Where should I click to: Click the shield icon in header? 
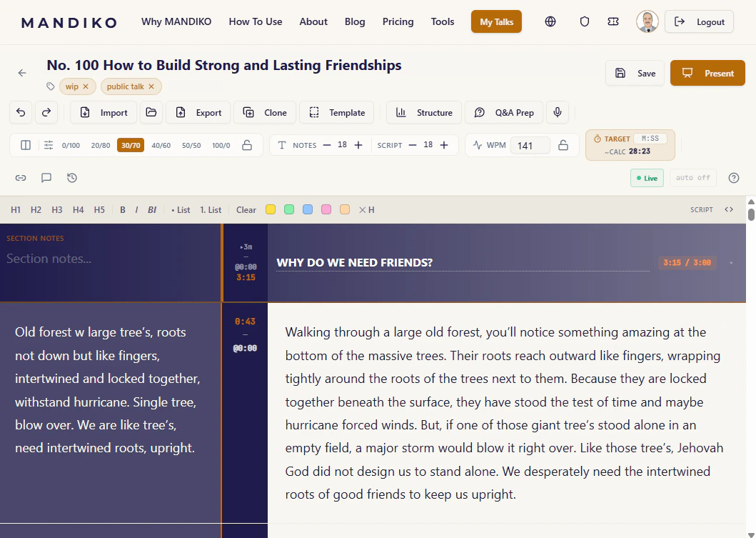(585, 21)
